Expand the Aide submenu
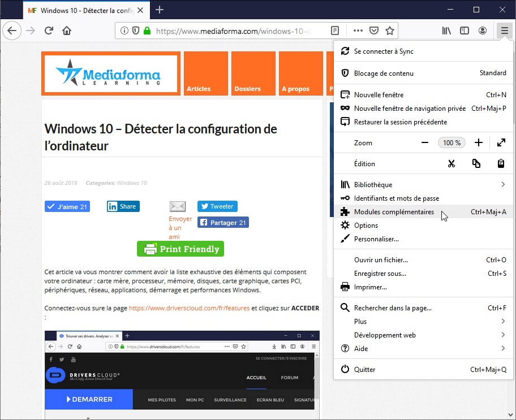Viewport: 516px width, 420px height. (502, 349)
